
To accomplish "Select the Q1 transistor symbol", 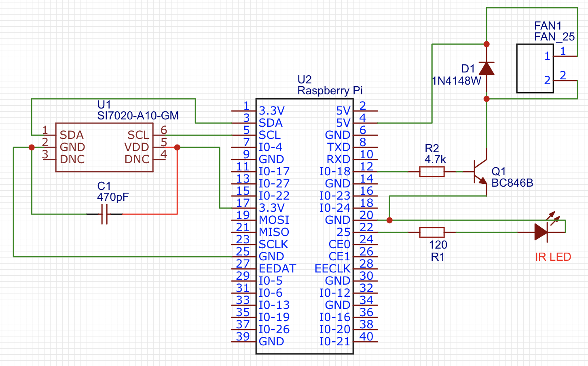I will (480, 172).
